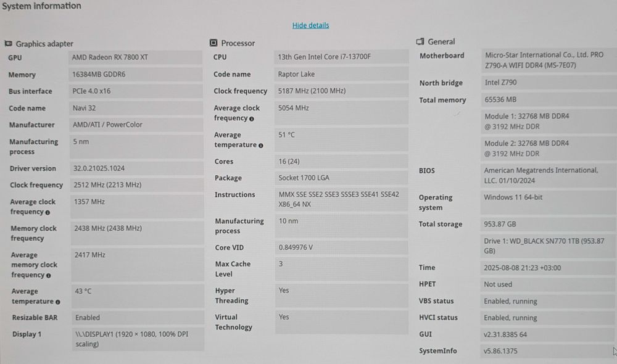The height and width of the screenshot is (364, 617).
Task: Click info icon beside GPU Average clock frequency
Action: [x=48, y=212]
